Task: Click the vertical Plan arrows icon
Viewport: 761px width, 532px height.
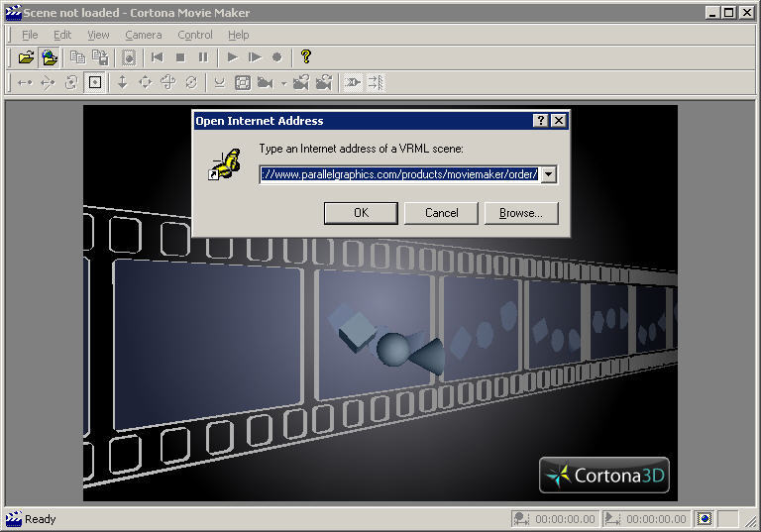Action: 123,83
